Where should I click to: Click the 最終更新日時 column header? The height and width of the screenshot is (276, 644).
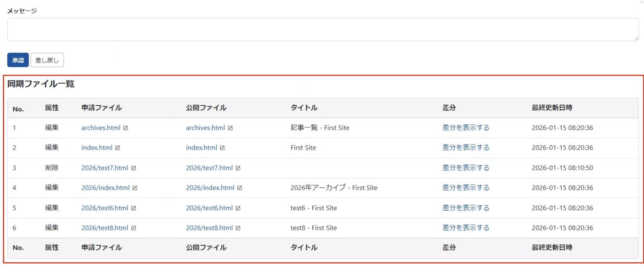pyautogui.click(x=552, y=108)
